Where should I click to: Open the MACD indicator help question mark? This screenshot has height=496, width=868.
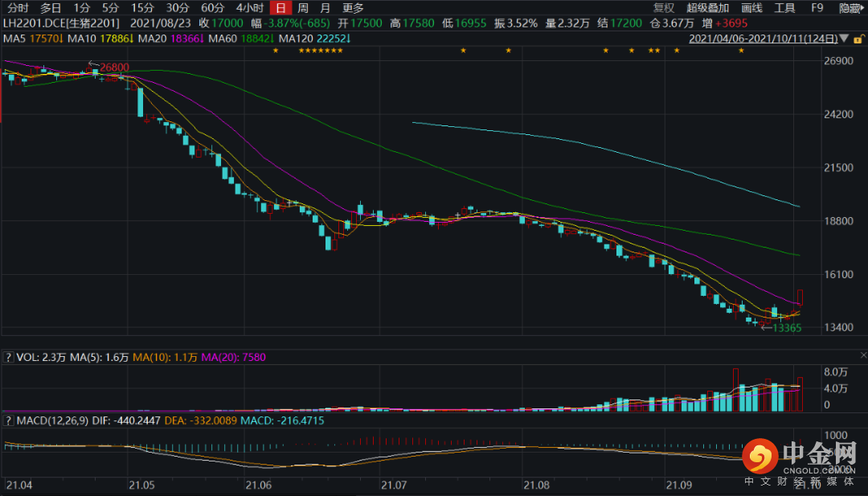[x=8, y=420]
